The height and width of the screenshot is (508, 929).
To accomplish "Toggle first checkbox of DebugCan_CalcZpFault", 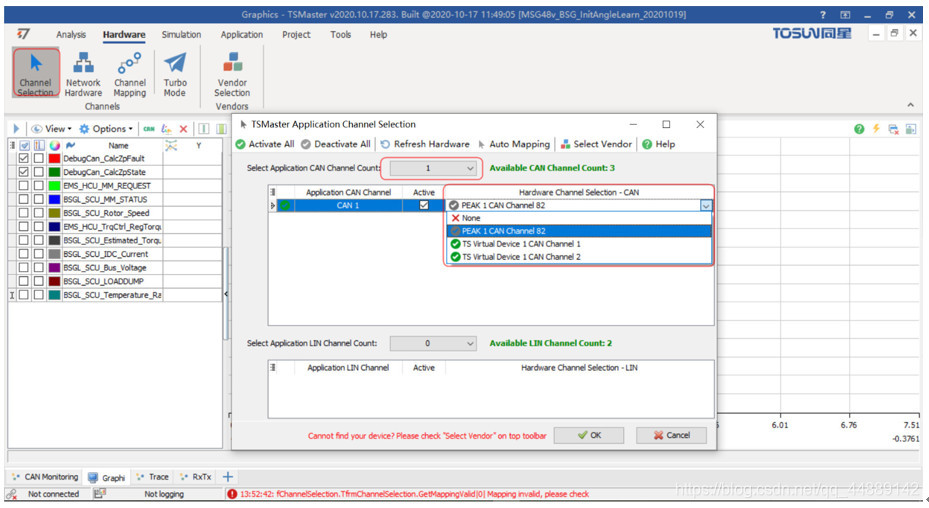I will 24,158.
